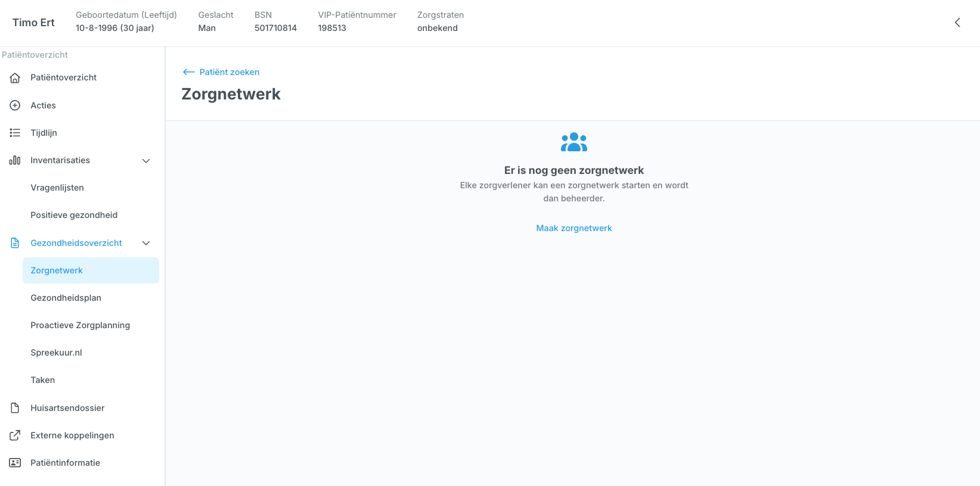Click the Maak zorgnetwerk link
The height and width of the screenshot is (486, 980).
click(x=574, y=228)
